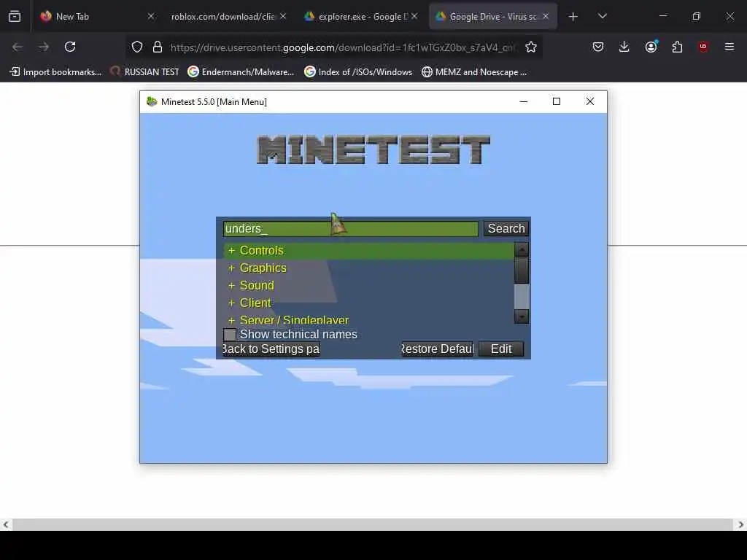Open the Downloads panel
The width and height of the screenshot is (747, 560).
[x=624, y=47]
